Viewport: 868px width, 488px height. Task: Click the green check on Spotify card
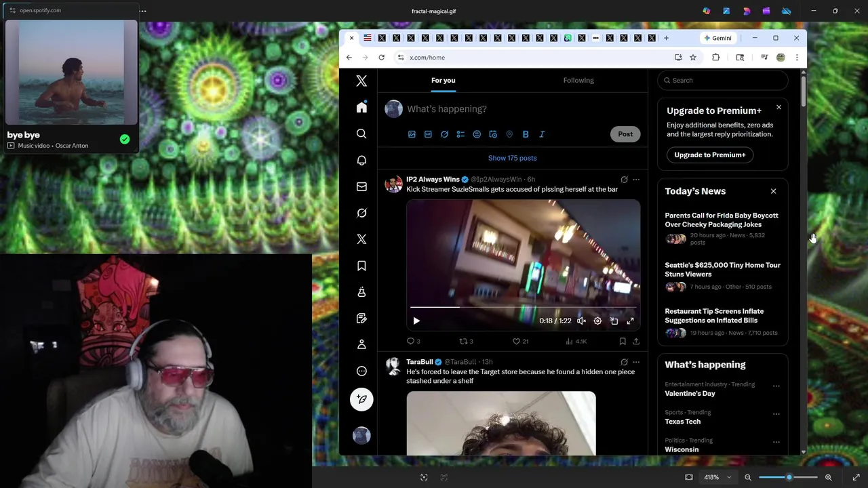125,139
